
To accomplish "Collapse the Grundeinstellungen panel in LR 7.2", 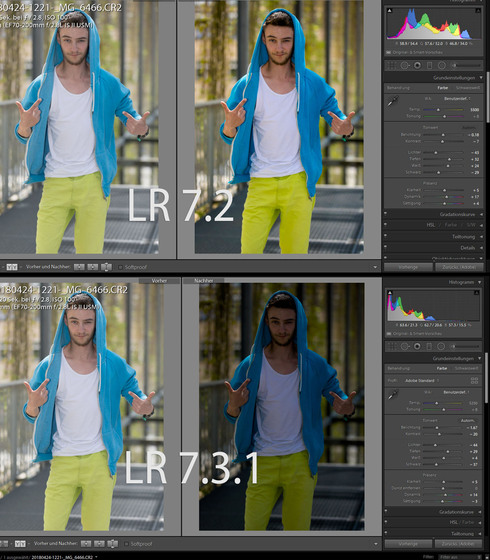I will tap(481, 78).
